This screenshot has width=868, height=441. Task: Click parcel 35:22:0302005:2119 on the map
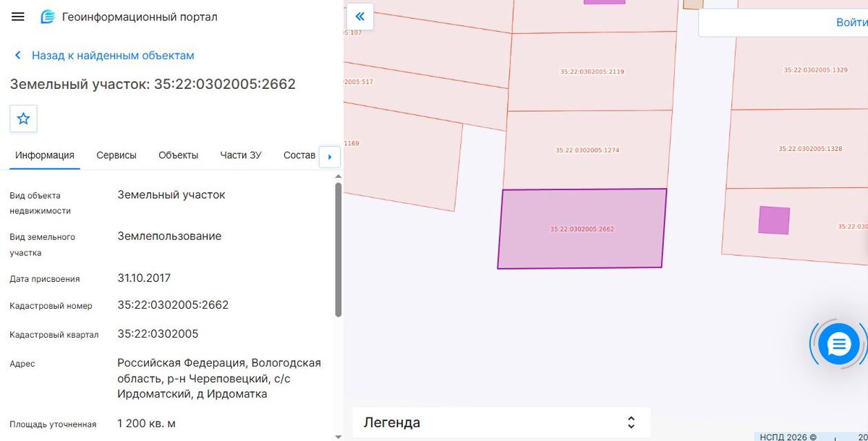pos(592,72)
